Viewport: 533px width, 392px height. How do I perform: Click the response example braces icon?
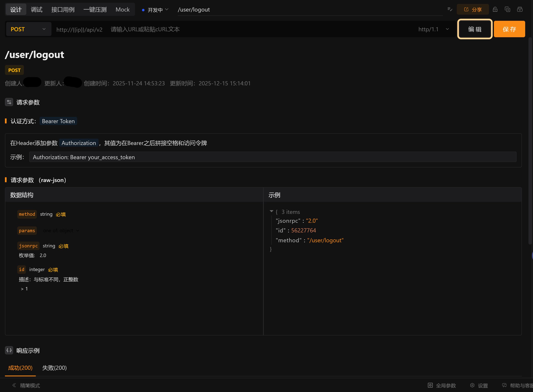click(9, 350)
